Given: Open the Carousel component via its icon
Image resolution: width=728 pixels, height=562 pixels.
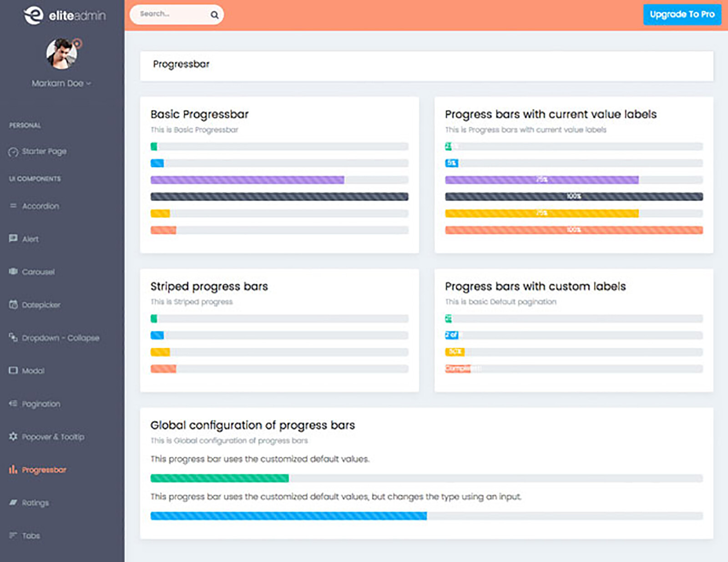Looking at the screenshot, I should (x=13, y=272).
